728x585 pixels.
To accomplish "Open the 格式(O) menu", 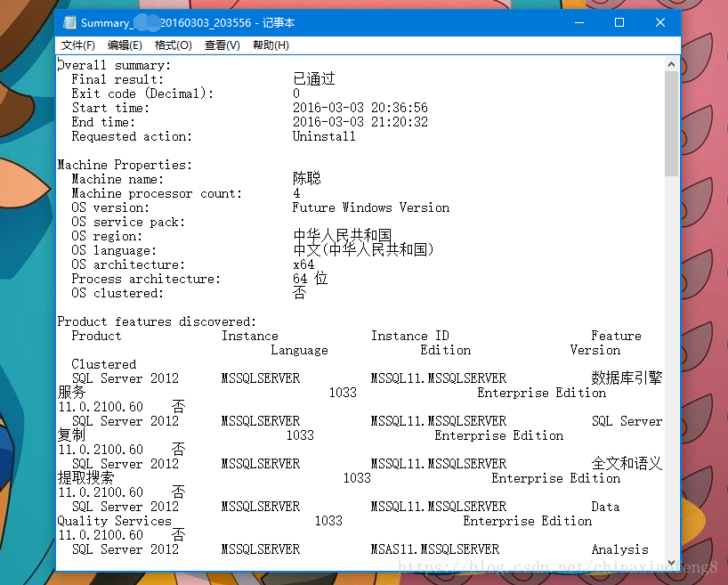I will [x=173, y=45].
